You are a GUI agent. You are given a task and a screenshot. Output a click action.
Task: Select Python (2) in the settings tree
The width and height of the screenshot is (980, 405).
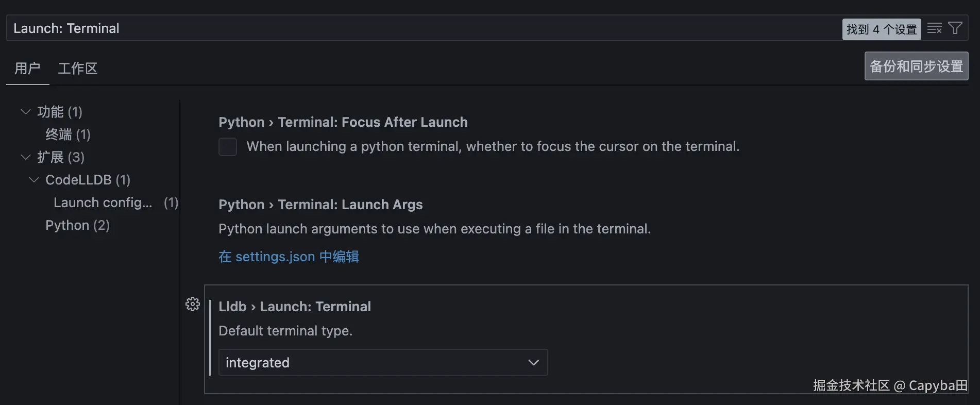pos(77,225)
